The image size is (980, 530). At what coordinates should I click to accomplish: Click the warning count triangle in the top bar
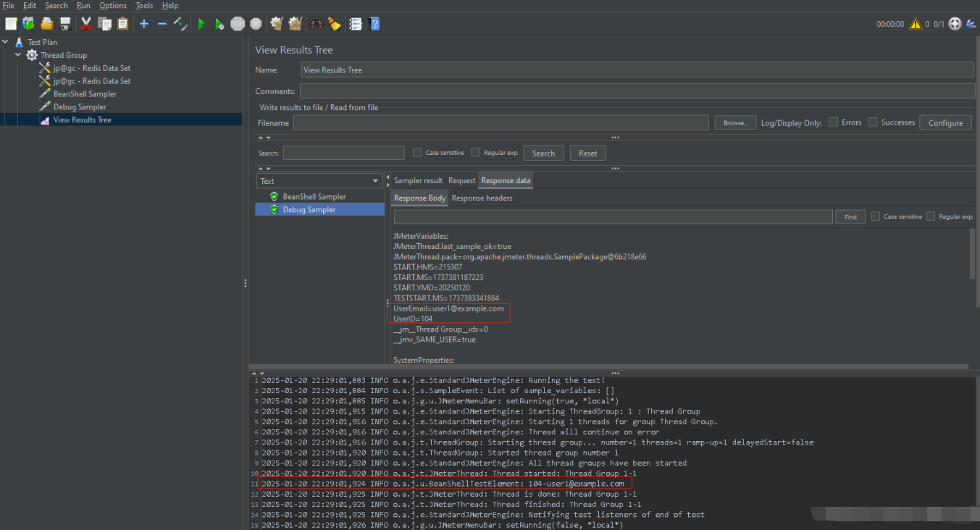click(x=915, y=23)
